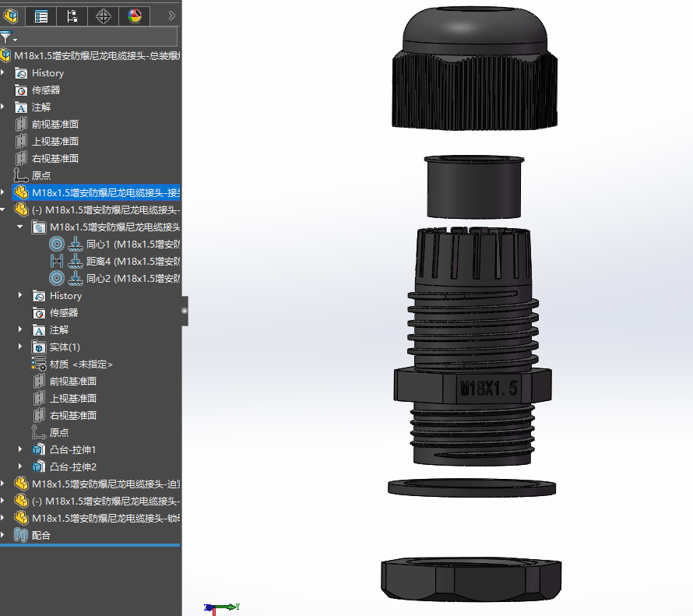Expand the highlighted M18x1.5 接头 component

[x=3, y=192]
